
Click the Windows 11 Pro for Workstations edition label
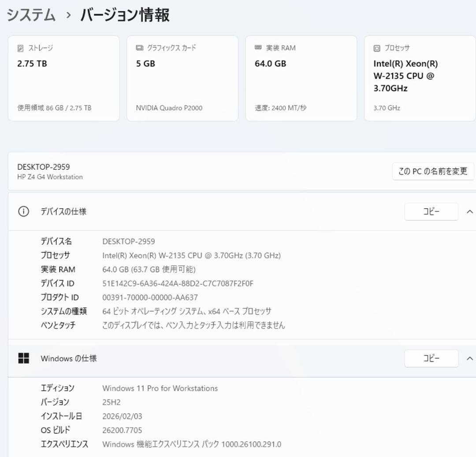(x=160, y=388)
